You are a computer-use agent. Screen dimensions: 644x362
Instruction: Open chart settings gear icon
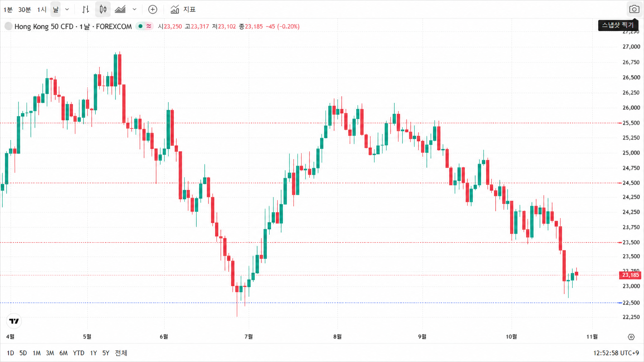click(x=631, y=337)
